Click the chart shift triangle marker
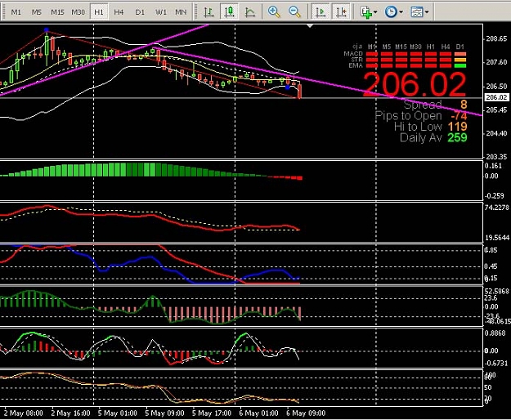Image resolution: width=511 pixels, height=420 pixels. click(x=310, y=25)
